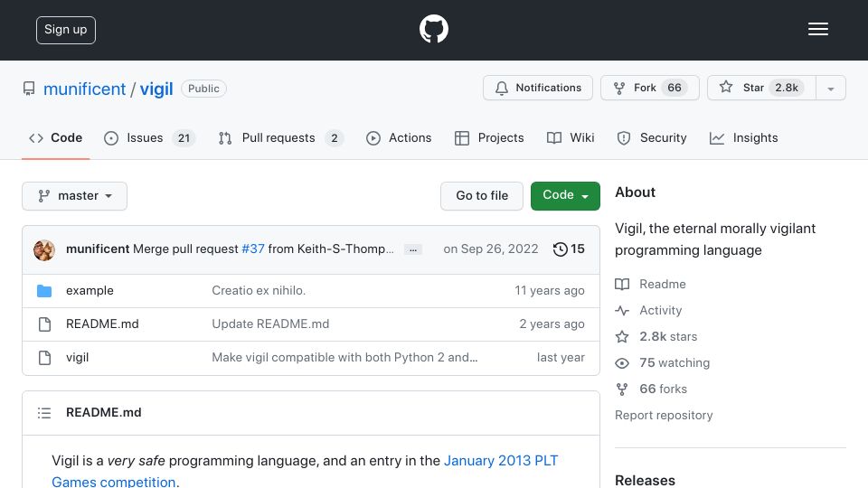Screen dimensions: 868x488
Task: Open the January 2013 PLT link
Action: 501,460
